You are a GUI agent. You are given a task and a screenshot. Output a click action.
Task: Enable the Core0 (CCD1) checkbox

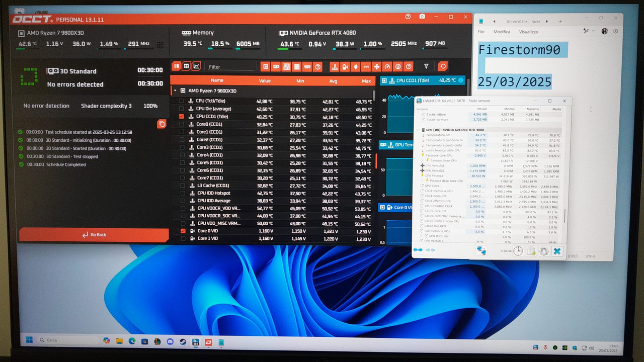182,124
